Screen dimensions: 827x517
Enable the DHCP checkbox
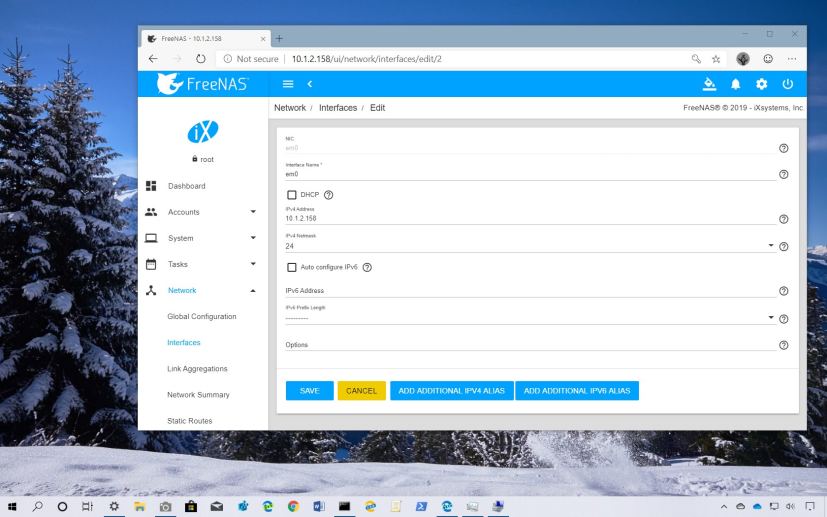pos(292,195)
